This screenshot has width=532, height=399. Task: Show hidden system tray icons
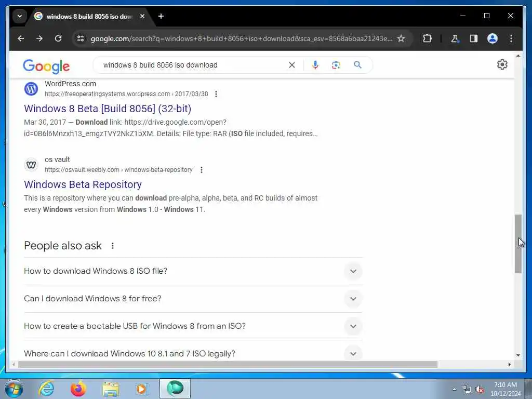[454, 390]
